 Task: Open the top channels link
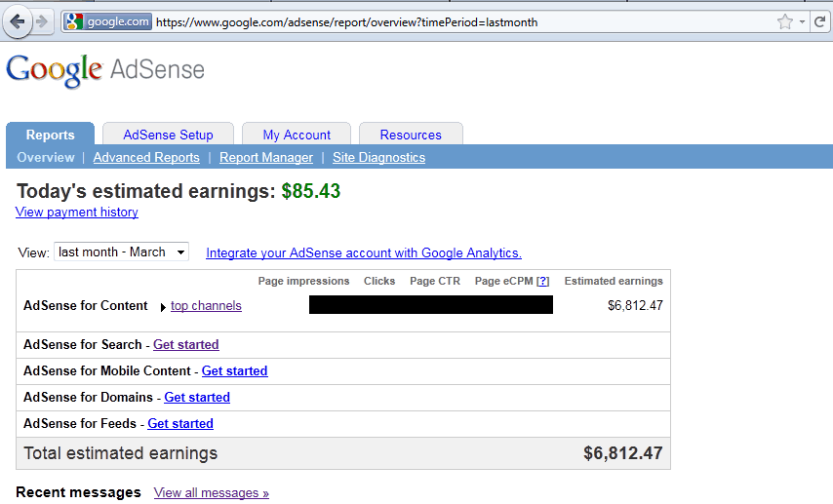pos(206,306)
